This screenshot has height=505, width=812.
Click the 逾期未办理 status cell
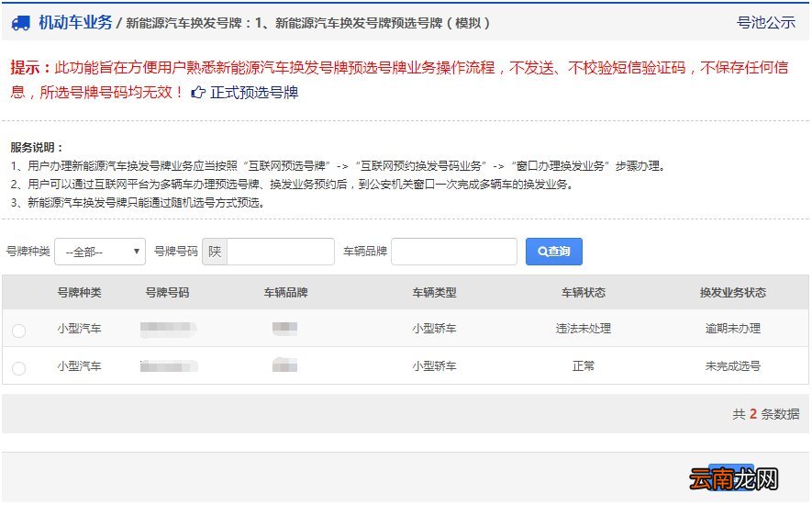click(x=733, y=328)
